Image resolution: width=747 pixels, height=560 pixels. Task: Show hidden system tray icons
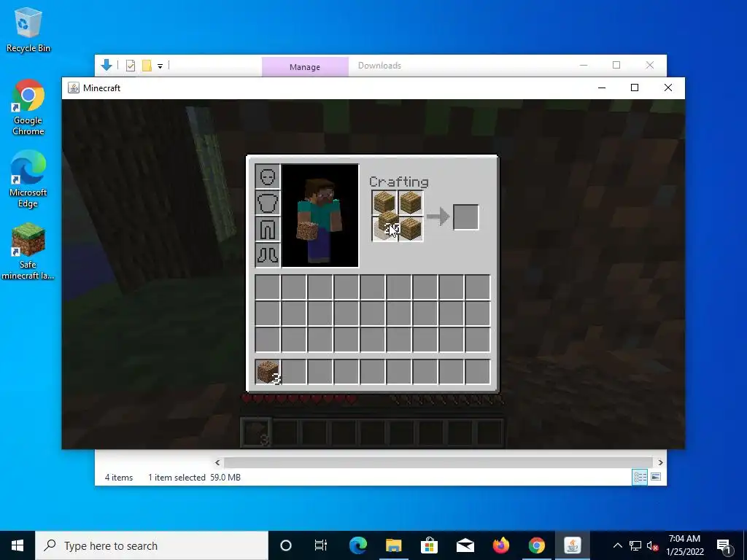pyautogui.click(x=617, y=545)
